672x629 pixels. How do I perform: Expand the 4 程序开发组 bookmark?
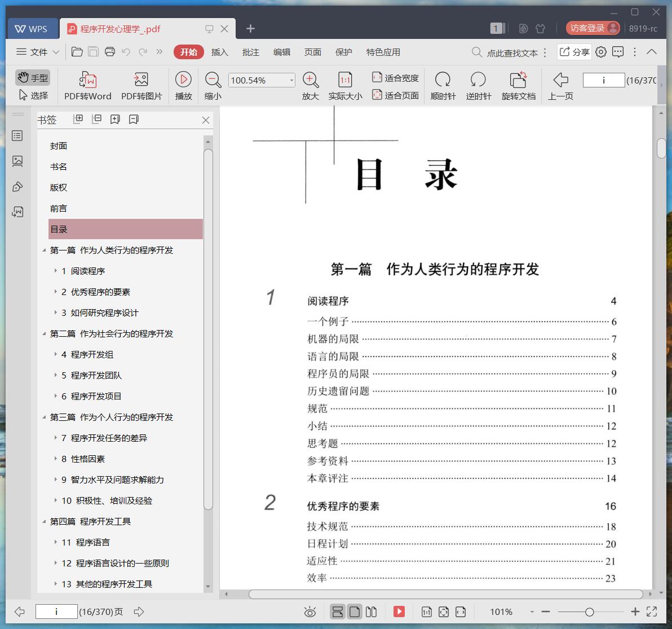point(55,355)
